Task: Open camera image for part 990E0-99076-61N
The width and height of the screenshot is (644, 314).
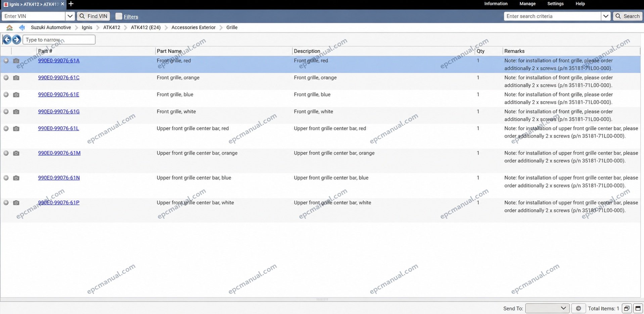Action: click(16, 178)
